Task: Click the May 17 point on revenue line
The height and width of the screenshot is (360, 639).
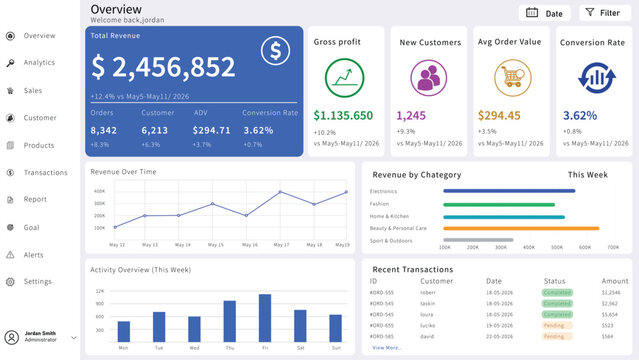Action: (x=280, y=192)
